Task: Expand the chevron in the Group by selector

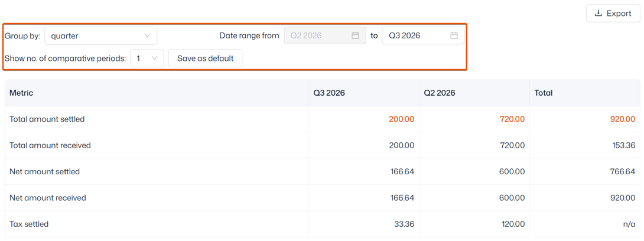Action: click(148, 35)
